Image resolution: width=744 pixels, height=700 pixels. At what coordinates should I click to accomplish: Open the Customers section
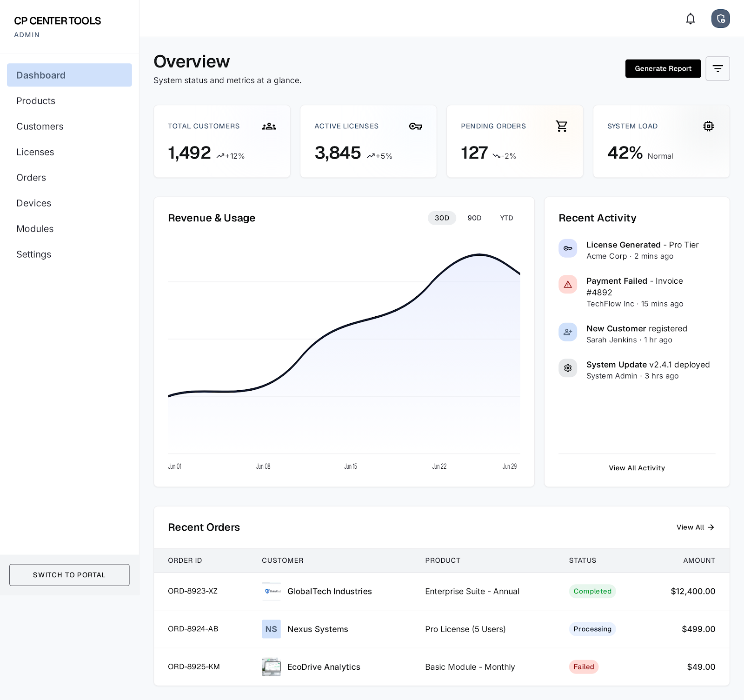coord(69,127)
